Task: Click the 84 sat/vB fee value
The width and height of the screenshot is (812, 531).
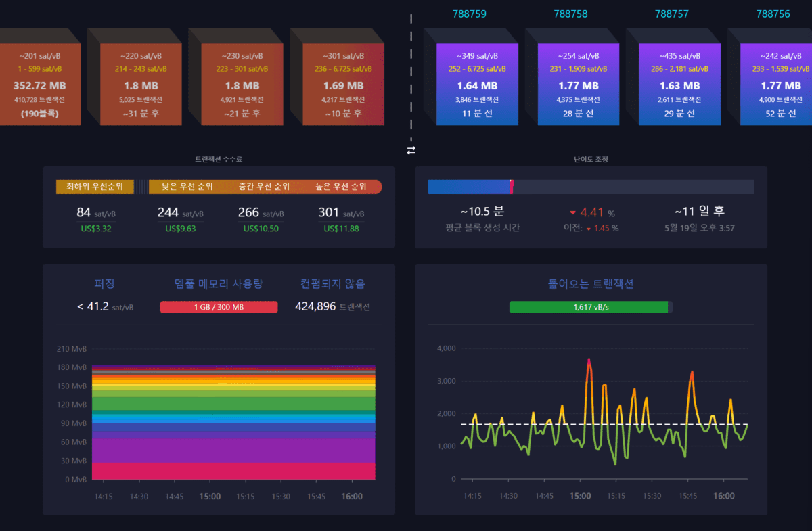Action: (x=95, y=213)
